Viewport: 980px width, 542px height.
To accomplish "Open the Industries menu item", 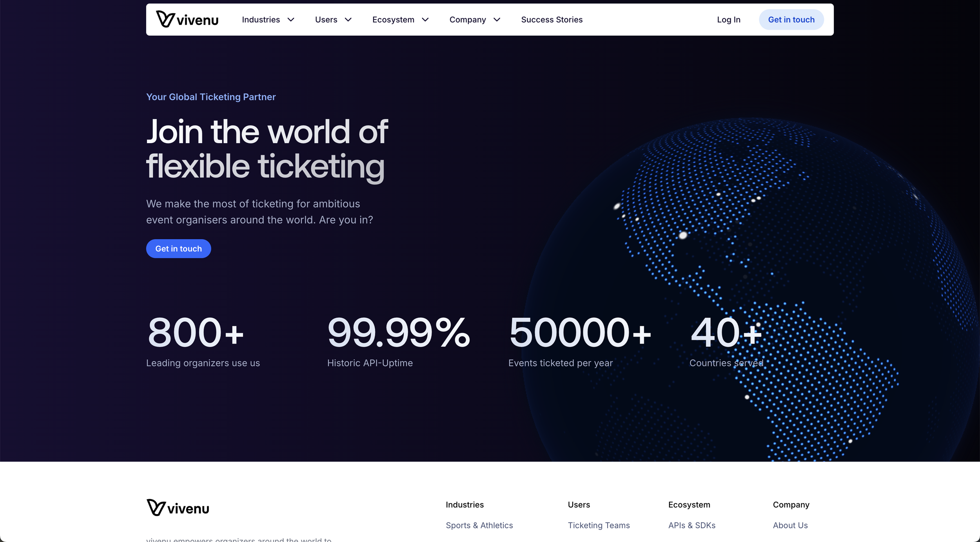I will point(261,20).
